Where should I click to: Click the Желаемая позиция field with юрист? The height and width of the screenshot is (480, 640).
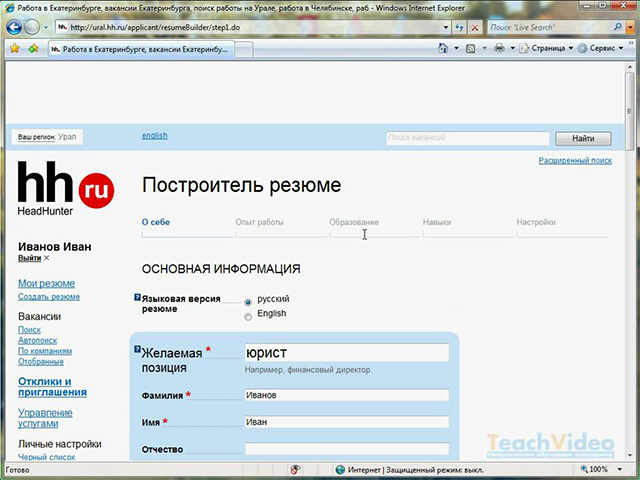(x=347, y=353)
